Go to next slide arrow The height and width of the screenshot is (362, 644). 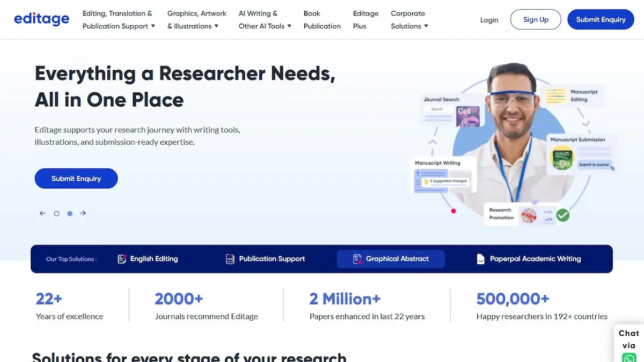[x=83, y=213]
